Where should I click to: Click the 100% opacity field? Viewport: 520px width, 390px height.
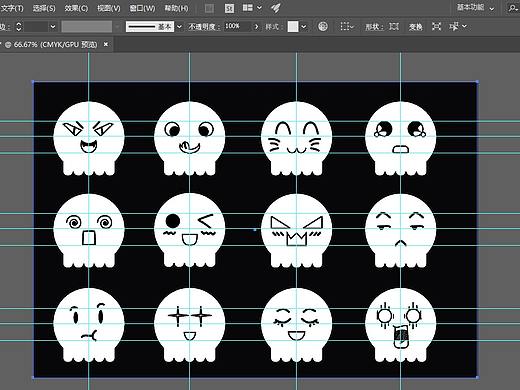tap(237, 26)
